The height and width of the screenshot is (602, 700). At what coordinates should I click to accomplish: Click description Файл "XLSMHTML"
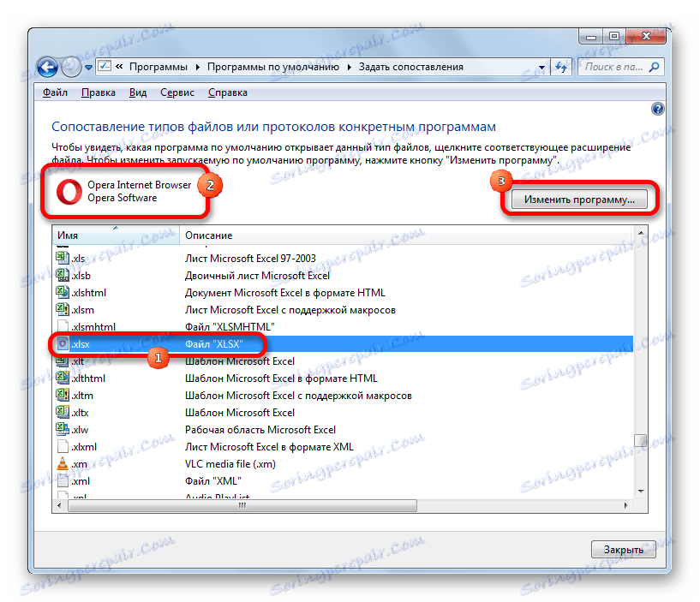coord(230,326)
